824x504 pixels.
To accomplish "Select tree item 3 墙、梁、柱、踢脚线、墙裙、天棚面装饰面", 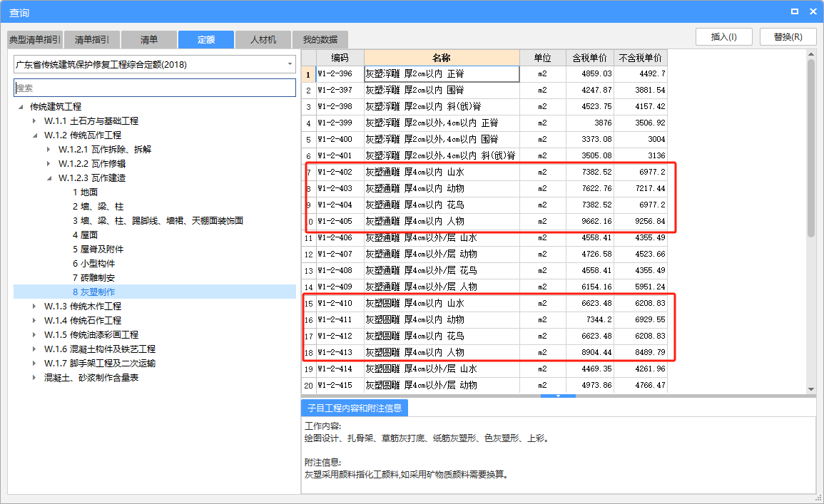I will coord(158,220).
